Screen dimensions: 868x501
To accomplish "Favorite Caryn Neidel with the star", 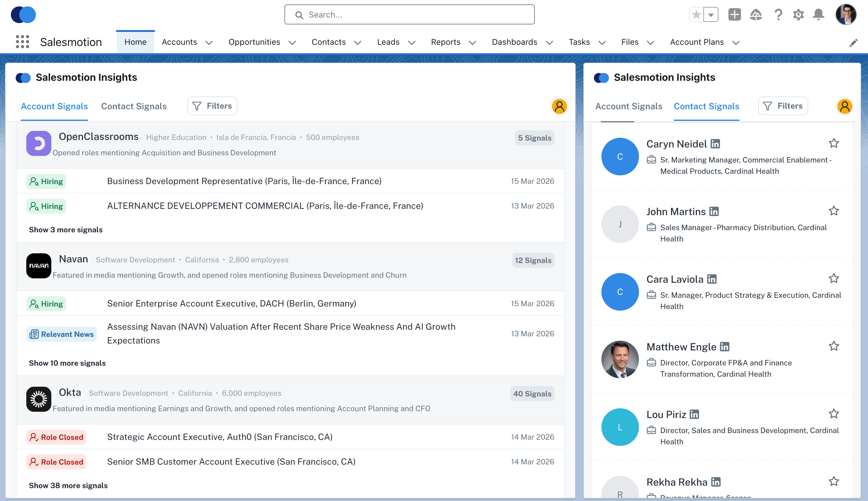I will pos(834,143).
